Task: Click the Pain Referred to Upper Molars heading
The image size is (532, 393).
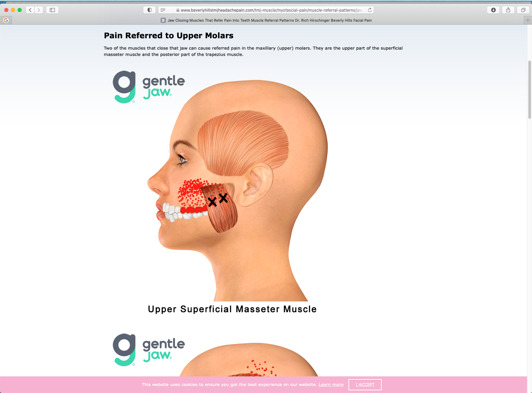Action: tap(169, 36)
